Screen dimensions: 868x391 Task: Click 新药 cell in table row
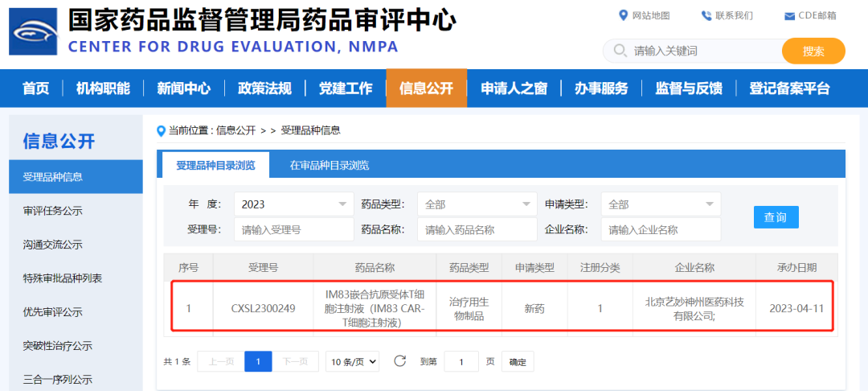(x=534, y=308)
